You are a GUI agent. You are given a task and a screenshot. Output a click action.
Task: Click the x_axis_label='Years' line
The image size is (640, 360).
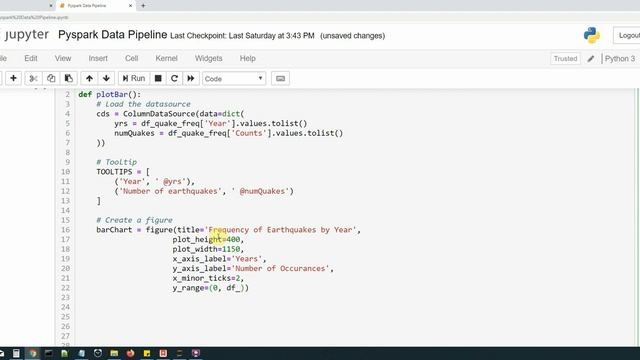[219, 259]
